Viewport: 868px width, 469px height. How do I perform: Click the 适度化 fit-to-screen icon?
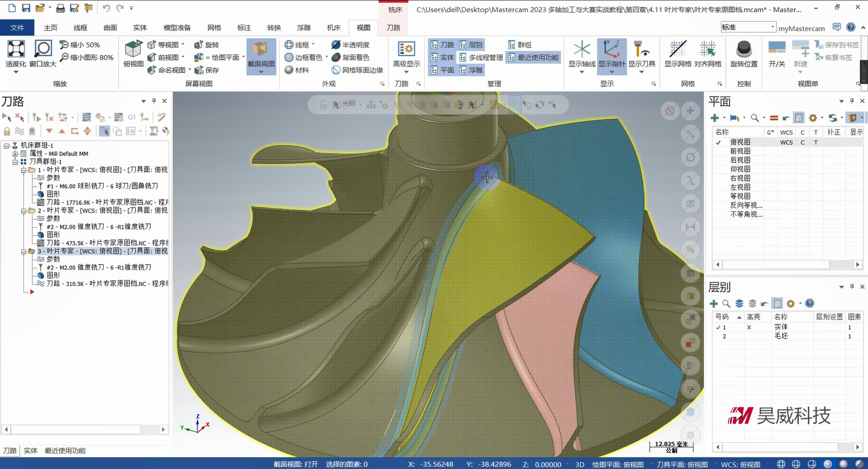[16, 50]
